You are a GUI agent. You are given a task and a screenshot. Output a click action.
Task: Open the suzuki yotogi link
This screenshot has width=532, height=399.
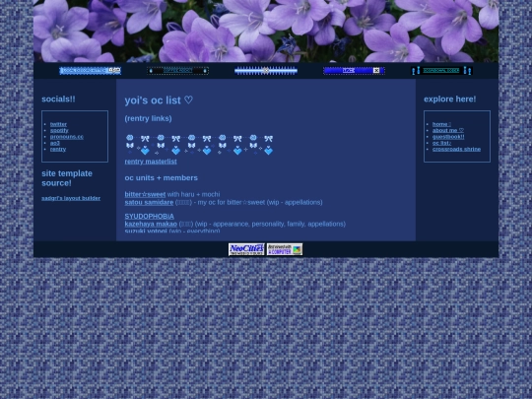[x=146, y=231]
